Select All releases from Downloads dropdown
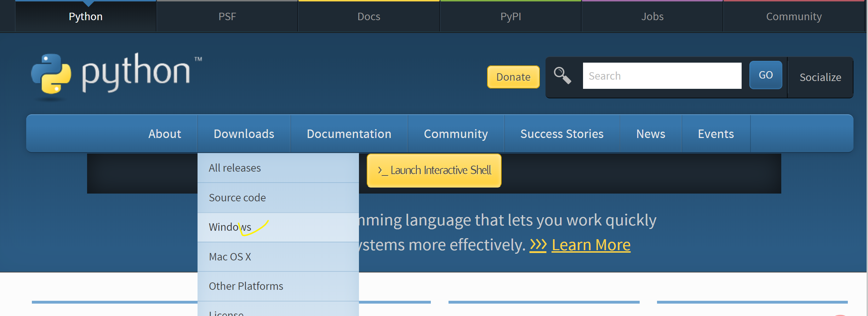 click(x=278, y=168)
